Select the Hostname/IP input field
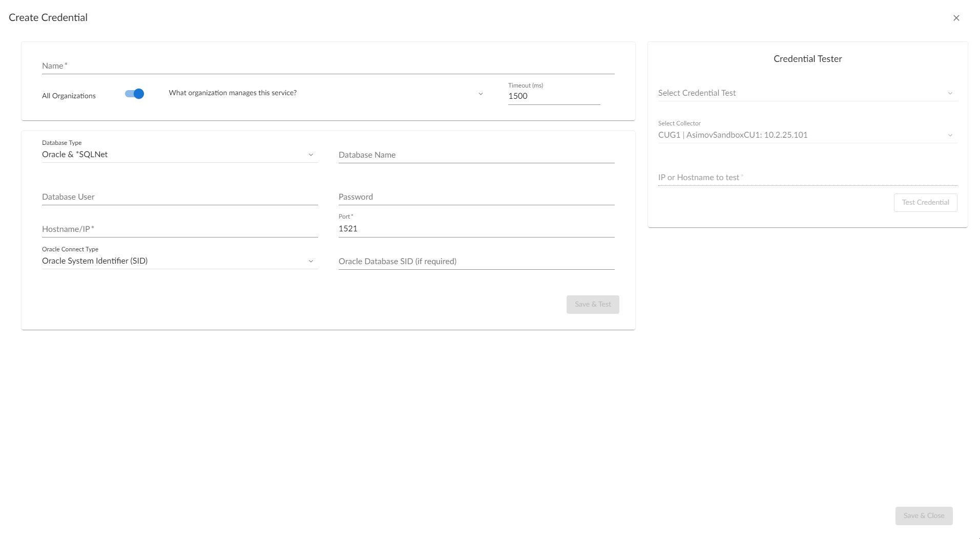 pos(179,229)
